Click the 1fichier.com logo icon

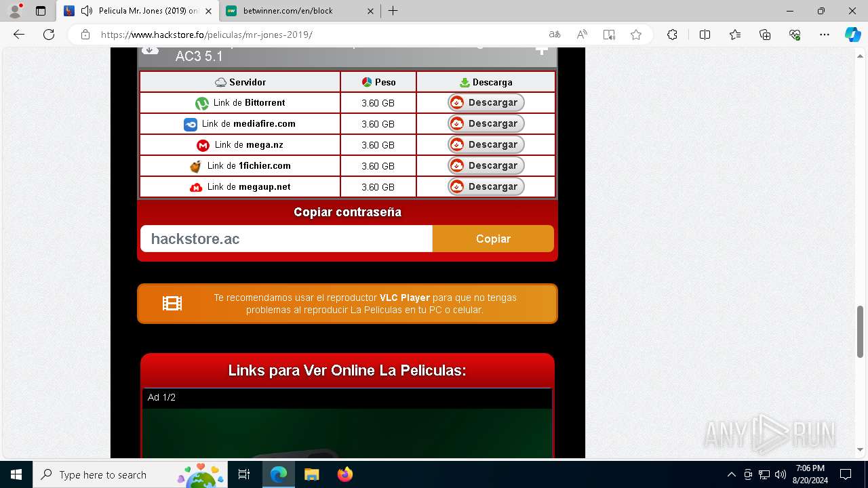(x=195, y=166)
